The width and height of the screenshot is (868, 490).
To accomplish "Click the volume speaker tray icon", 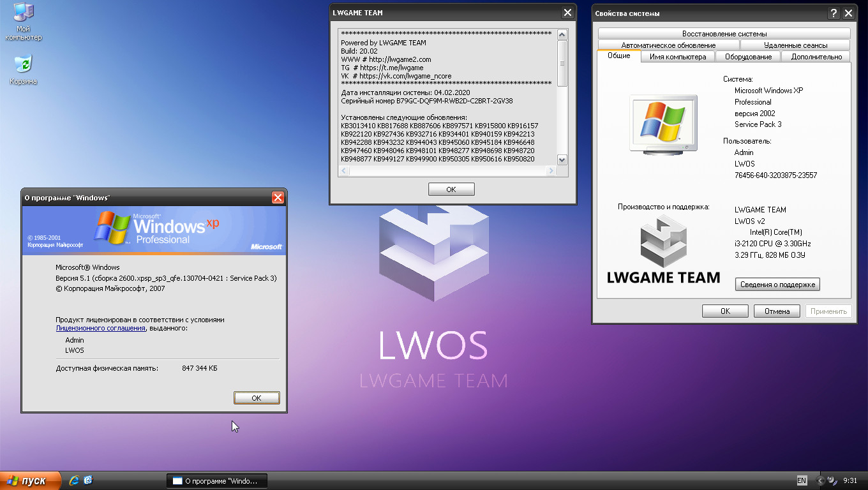I will pos(832,480).
